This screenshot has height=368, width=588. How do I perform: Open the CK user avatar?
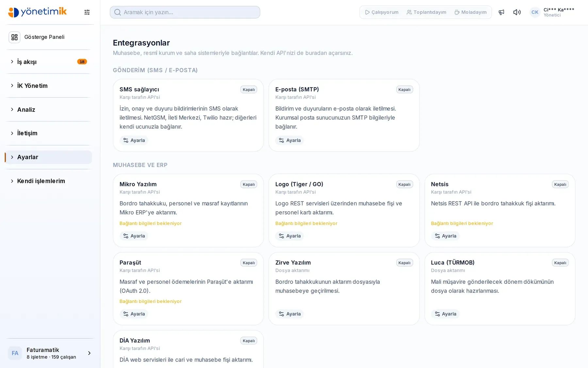535,12
